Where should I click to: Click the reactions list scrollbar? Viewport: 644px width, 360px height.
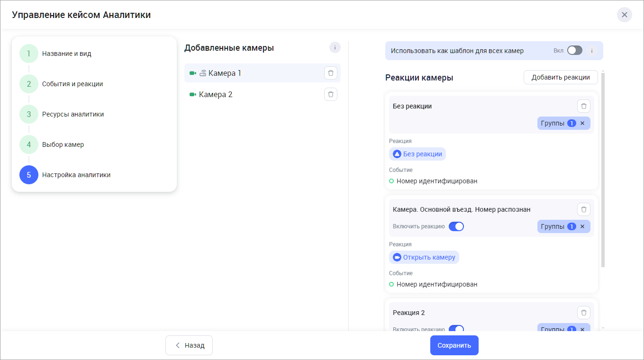603,171
